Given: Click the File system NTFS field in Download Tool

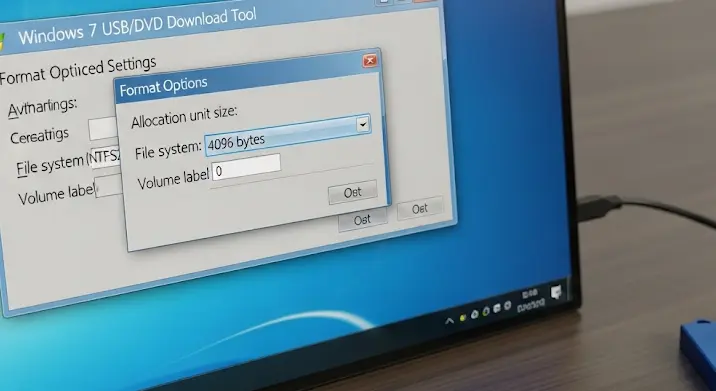Looking at the screenshot, I should (x=105, y=158).
